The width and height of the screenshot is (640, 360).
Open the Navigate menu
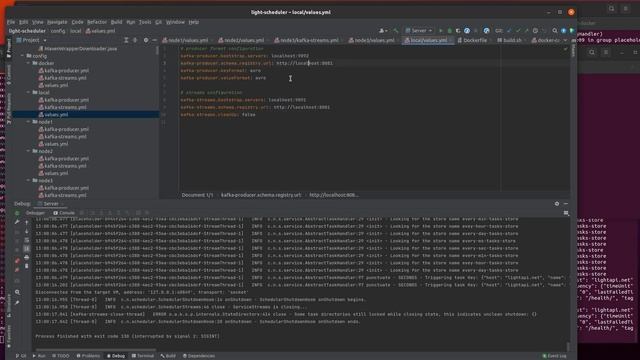coord(57,22)
